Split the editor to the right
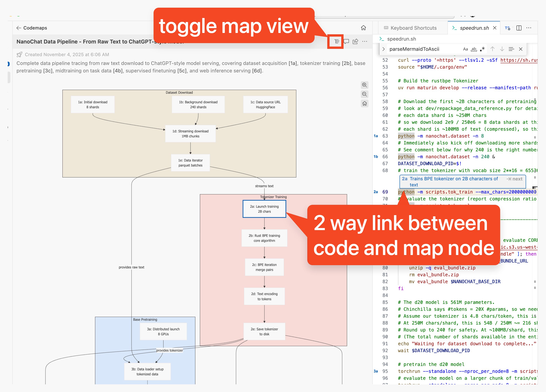The width and height of the screenshot is (546, 392). click(519, 28)
